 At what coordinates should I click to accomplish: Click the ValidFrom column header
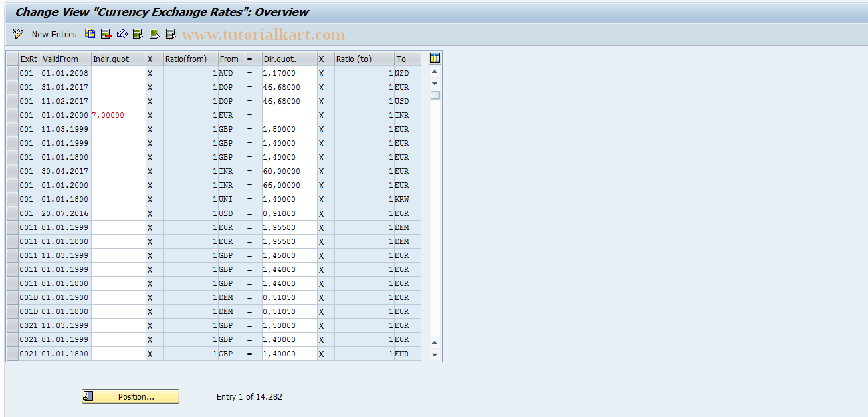[66, 59]
